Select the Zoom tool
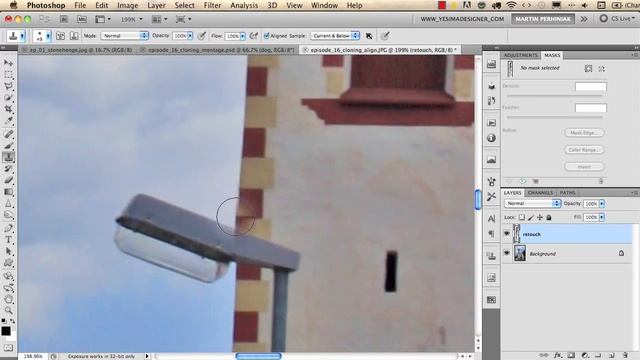The width and height of the screenshot is (640, 360). tap(8, 311)
